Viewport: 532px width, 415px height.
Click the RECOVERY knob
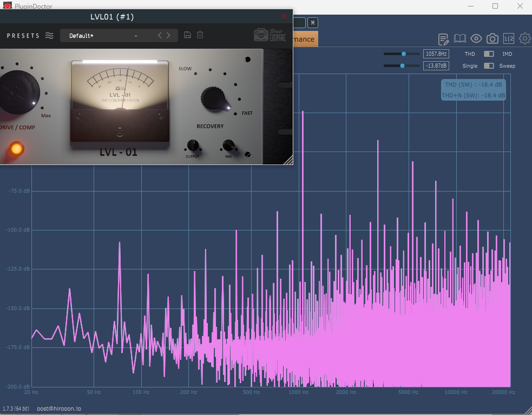click(214, 98)
